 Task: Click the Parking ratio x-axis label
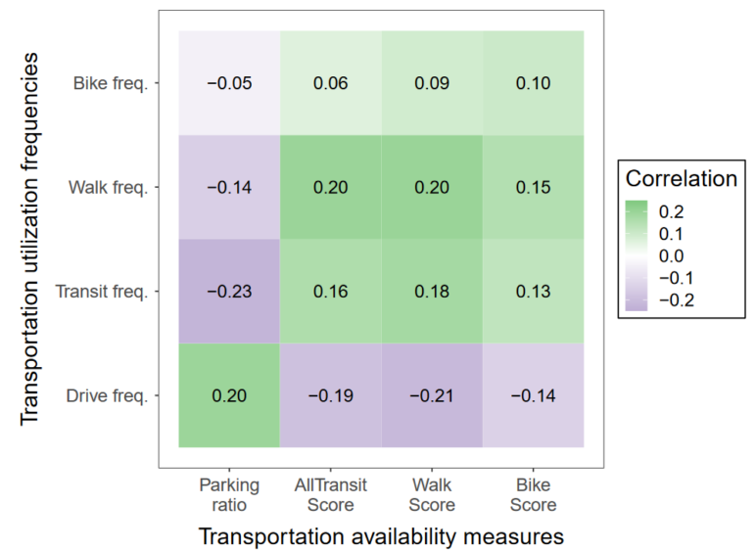click(229, 495)
